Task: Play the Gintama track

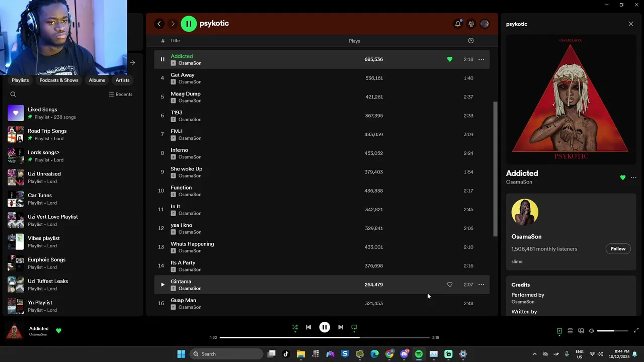Action: point(162,285)
